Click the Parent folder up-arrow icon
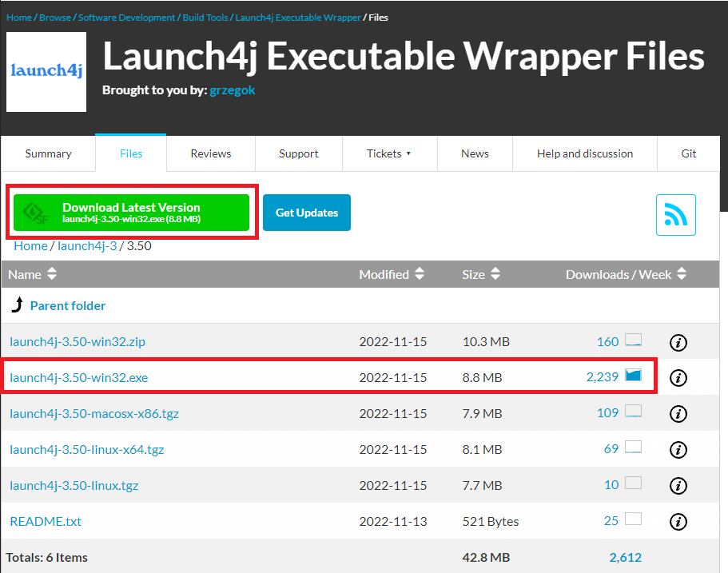Image resolution: width=728 pixels, height=573 pixels. tap(17, 304)
